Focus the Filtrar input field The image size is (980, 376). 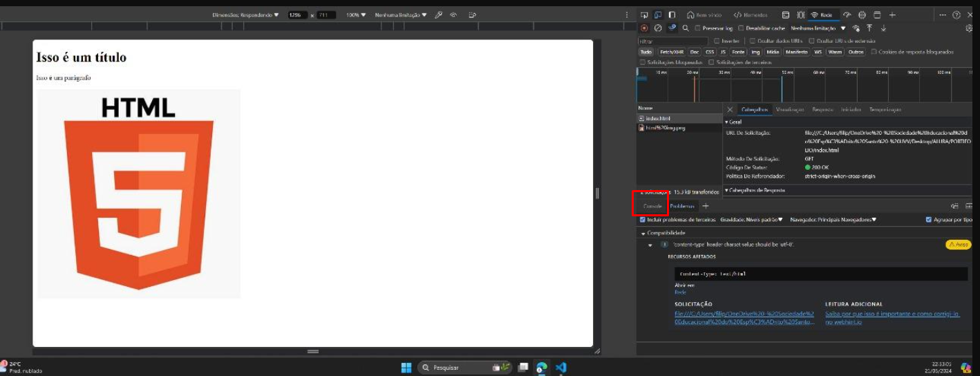pyautogui.click(x=672, y=41)
